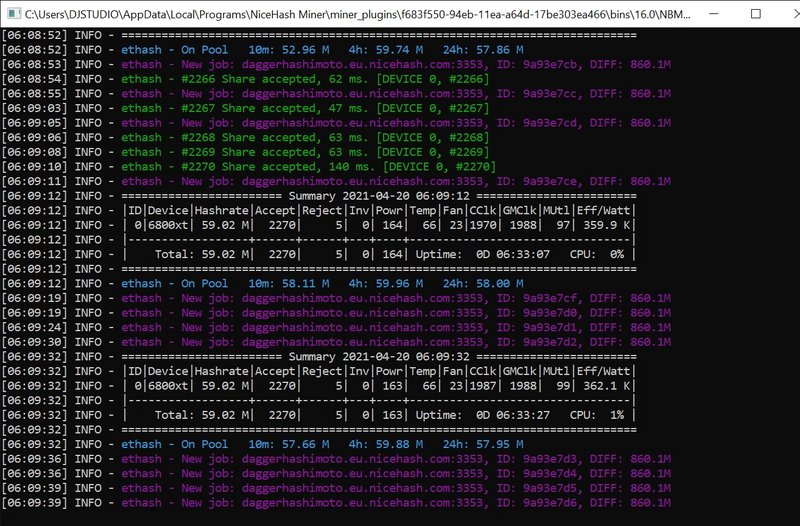Click the new job line with ID 9a93e7d4
This screenshot has width=800, height=526.
coord(396,473)
